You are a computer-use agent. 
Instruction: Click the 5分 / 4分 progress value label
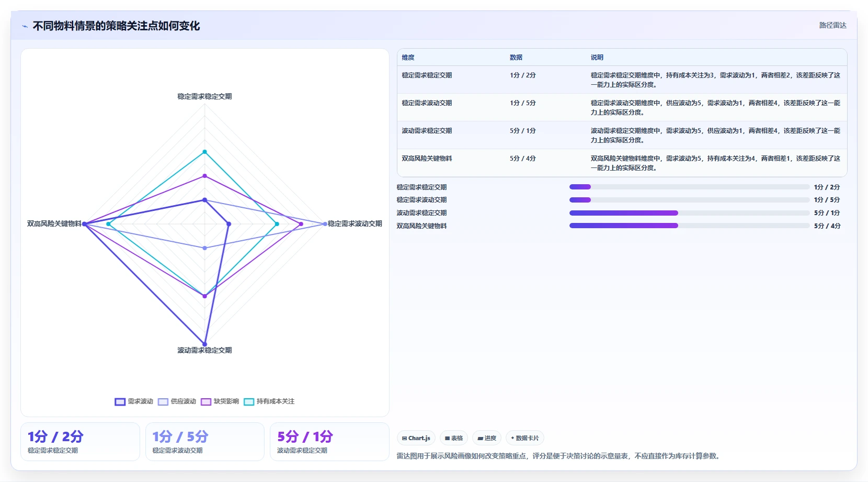pos(827,226)
